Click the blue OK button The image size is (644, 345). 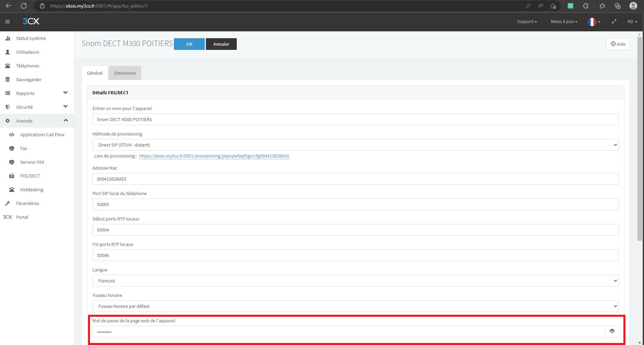(189, 44)
